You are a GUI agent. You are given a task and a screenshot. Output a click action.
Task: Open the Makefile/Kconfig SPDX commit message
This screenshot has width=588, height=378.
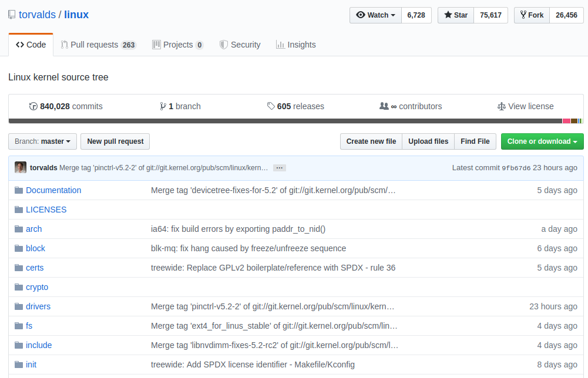click(x=253, y=365)
